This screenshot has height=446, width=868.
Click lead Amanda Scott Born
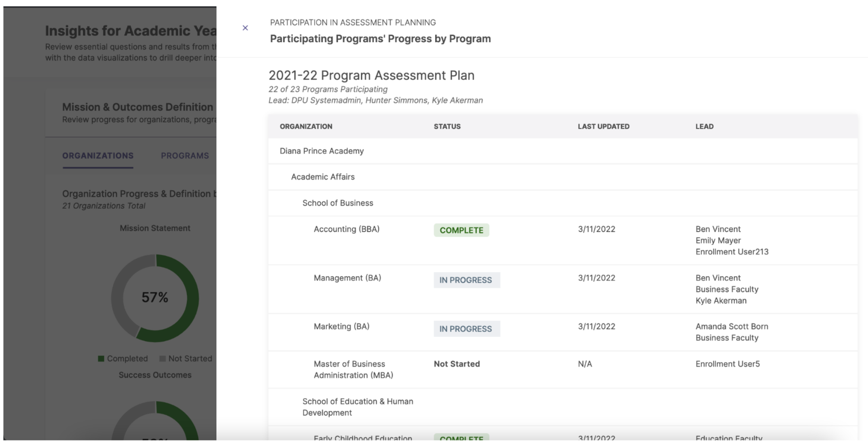tap(732, 326)
